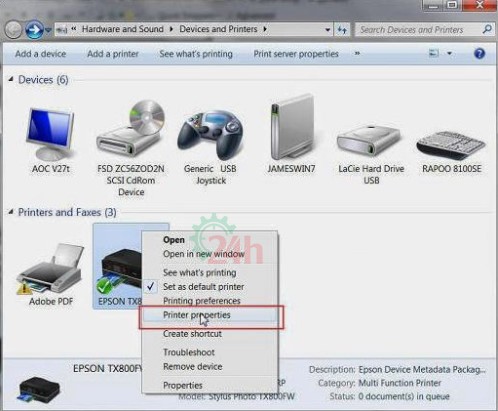Collapse the Printers and Faxes section
This screenshot has width=498, height=411.
tap(11, 212)
